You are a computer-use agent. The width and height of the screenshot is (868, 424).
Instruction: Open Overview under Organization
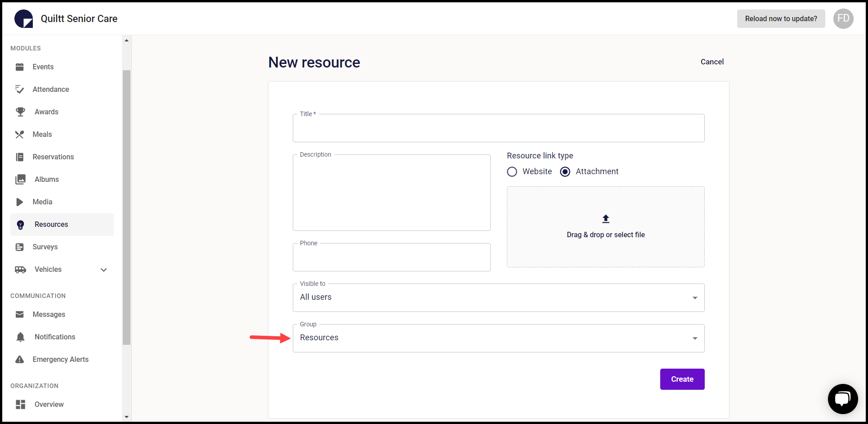click(62, 405)
